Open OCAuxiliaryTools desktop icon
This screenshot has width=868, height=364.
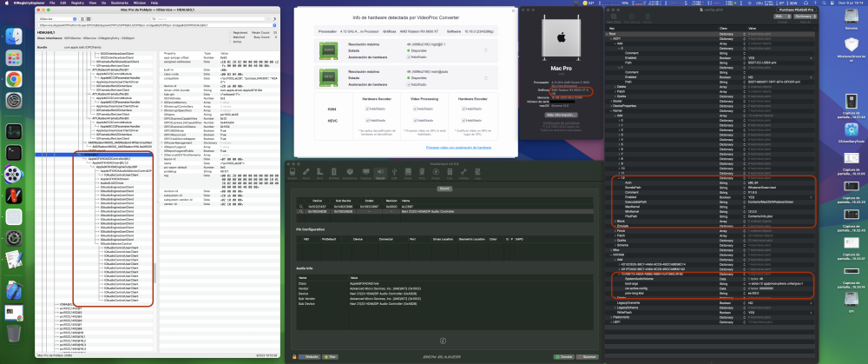[x=852, y=132]
